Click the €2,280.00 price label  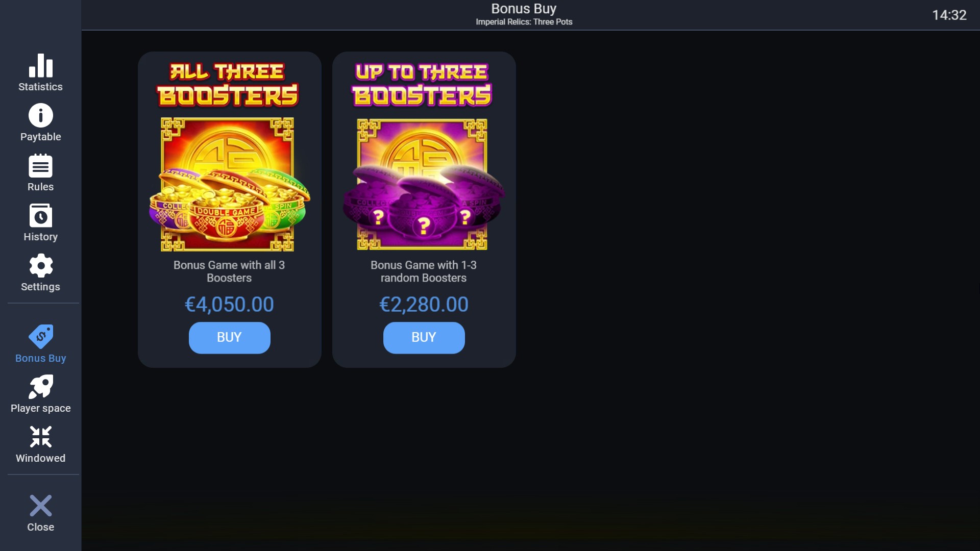[x=424, y=305]
